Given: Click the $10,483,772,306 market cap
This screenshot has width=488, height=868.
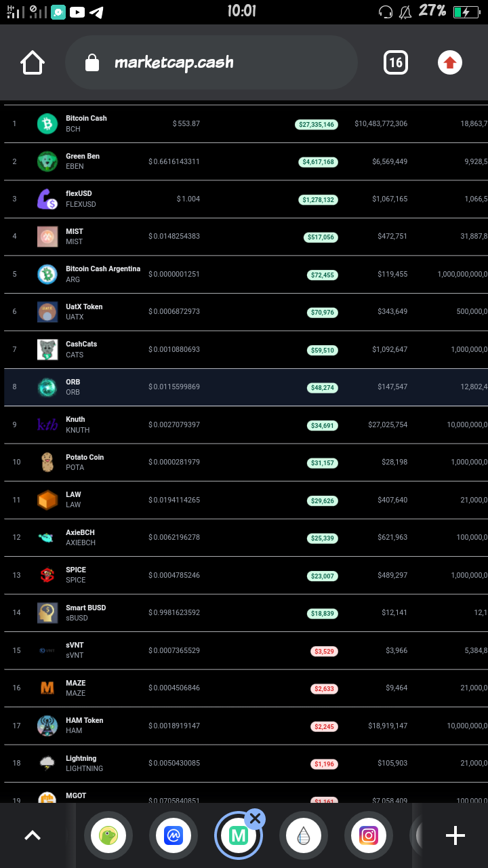Looking at the screenshot, I should [x=381, y=123].
